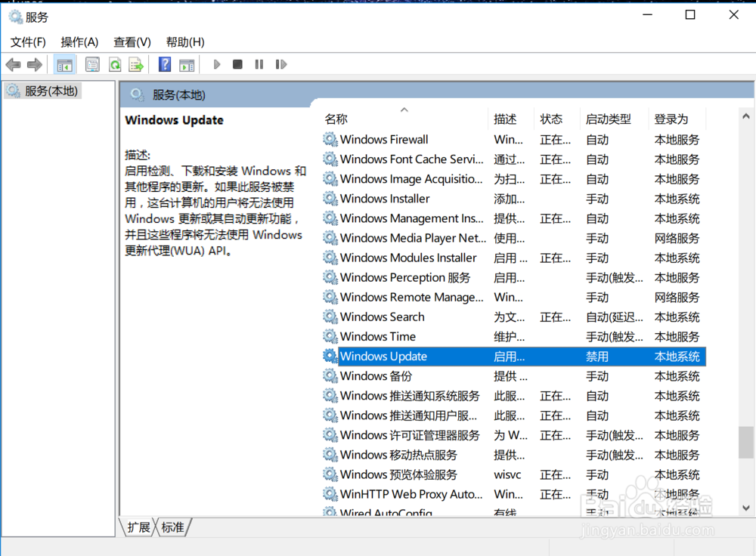Viewport: 756px width, 556px height.
Task: Select the Windows Management Ins... row
Action: click(514, 218)
